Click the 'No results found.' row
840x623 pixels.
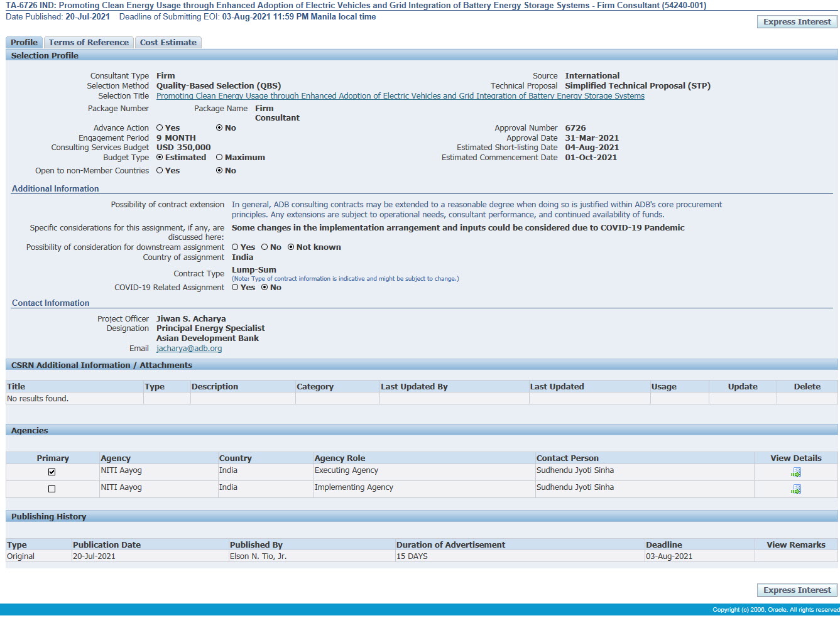coord(422,398)
